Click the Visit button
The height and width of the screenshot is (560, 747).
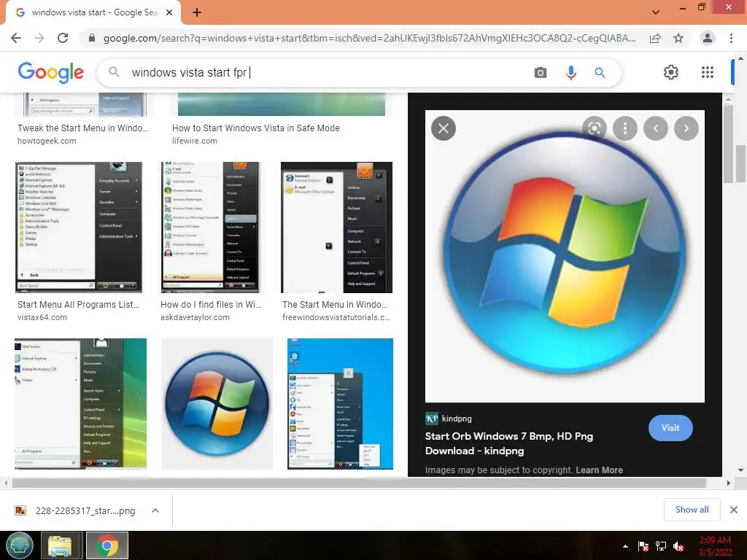[670, 427]
